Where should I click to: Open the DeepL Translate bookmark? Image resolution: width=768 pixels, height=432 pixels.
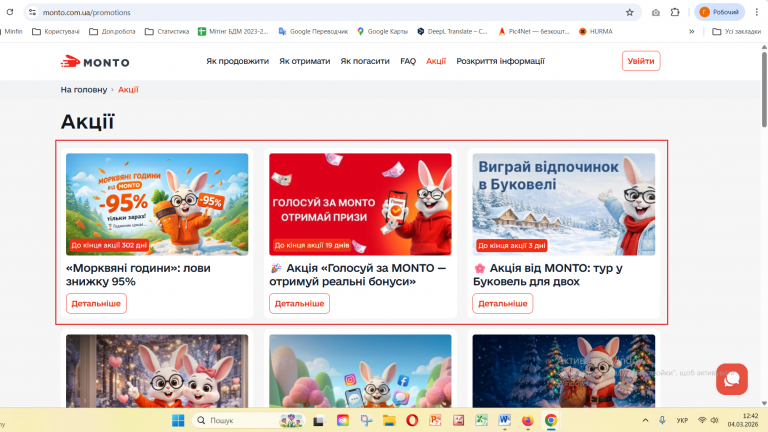tap(452, 31)
